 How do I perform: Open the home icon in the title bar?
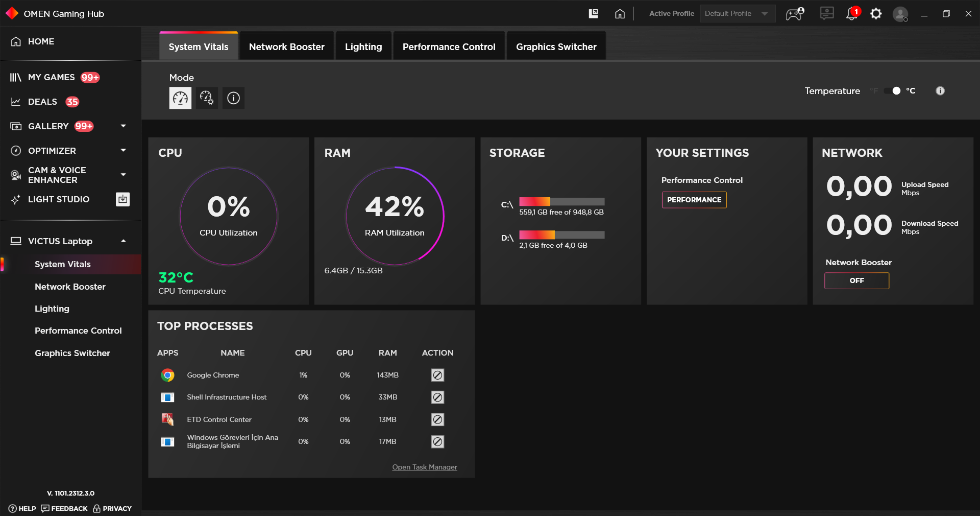tap(620, 14)
